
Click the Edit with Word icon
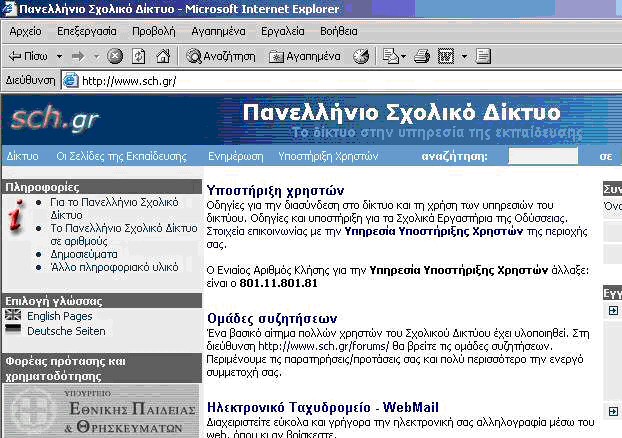click(445, 56)
